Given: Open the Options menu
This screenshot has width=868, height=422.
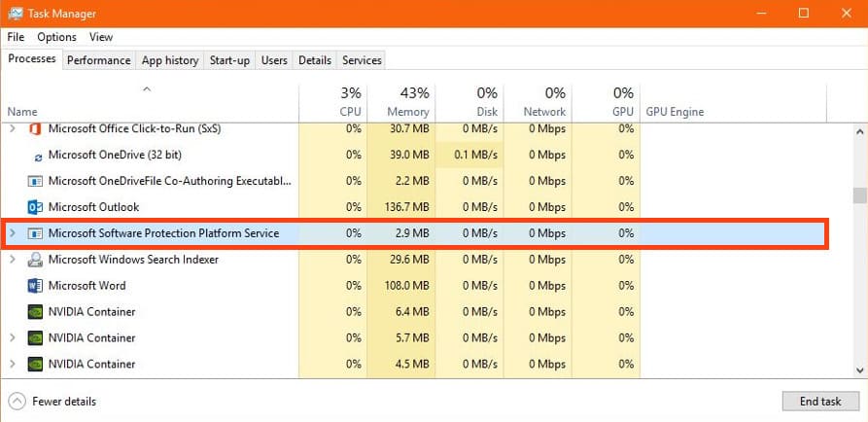Looking at the screenshot, I should (x=56, y=37).
